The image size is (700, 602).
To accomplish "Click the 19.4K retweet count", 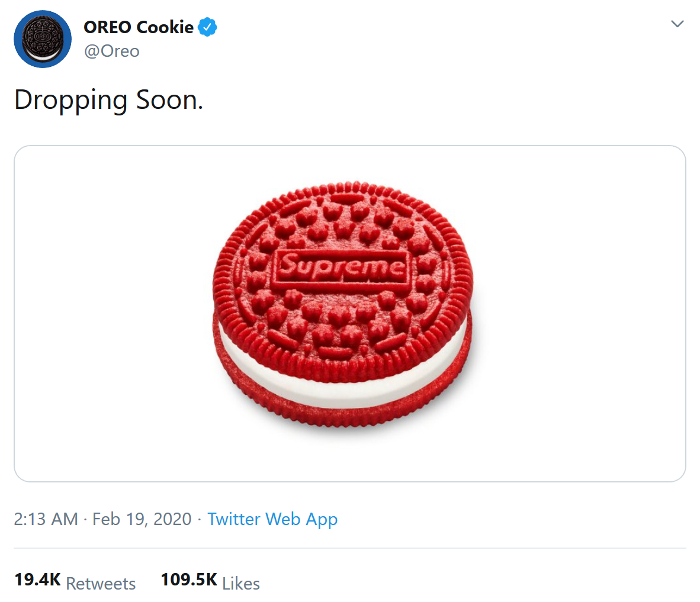I will [x=37, y=580].
